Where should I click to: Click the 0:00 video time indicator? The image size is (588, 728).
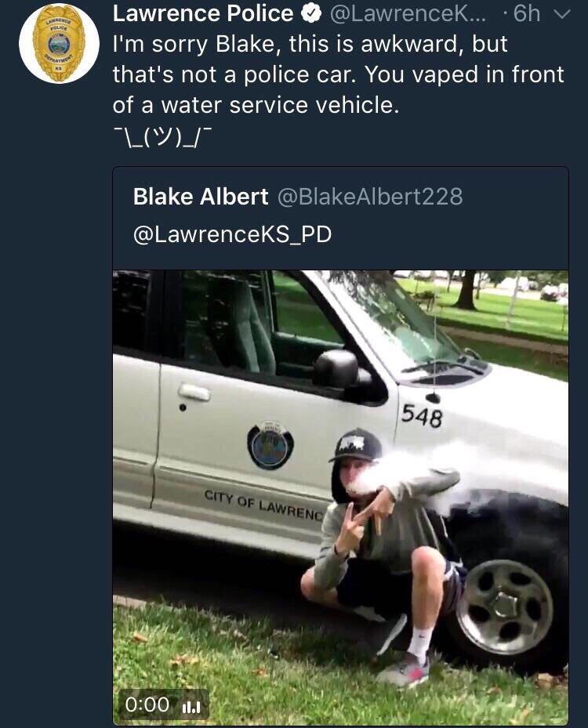(147, 704)
